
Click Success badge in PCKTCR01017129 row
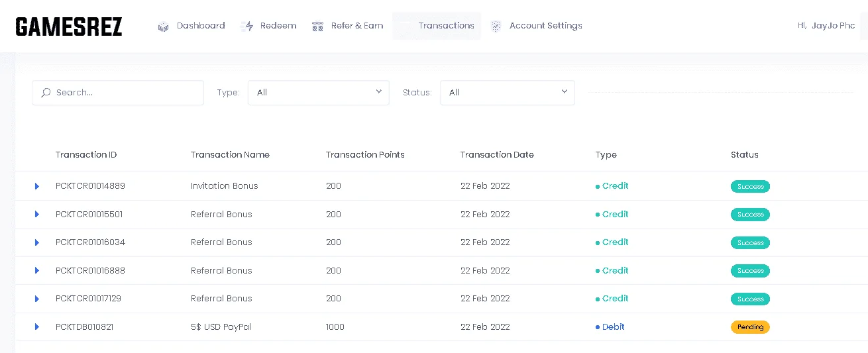click(x=750, y=299)
